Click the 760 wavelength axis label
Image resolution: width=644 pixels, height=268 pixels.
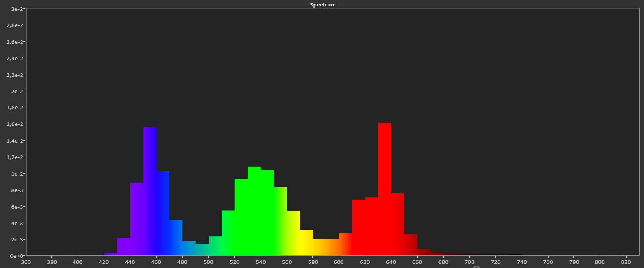[x=548, y=262]
